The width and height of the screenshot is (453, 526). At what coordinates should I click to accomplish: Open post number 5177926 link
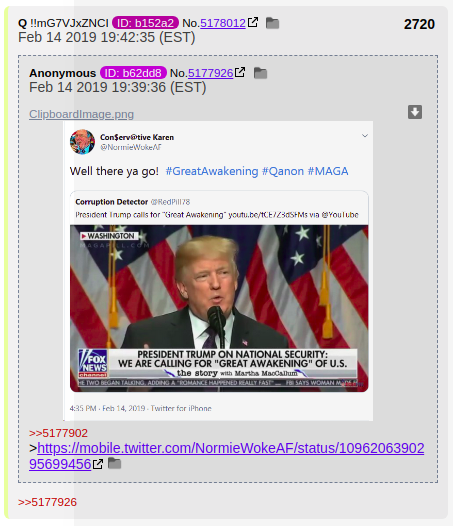click(x=210, y=73)
